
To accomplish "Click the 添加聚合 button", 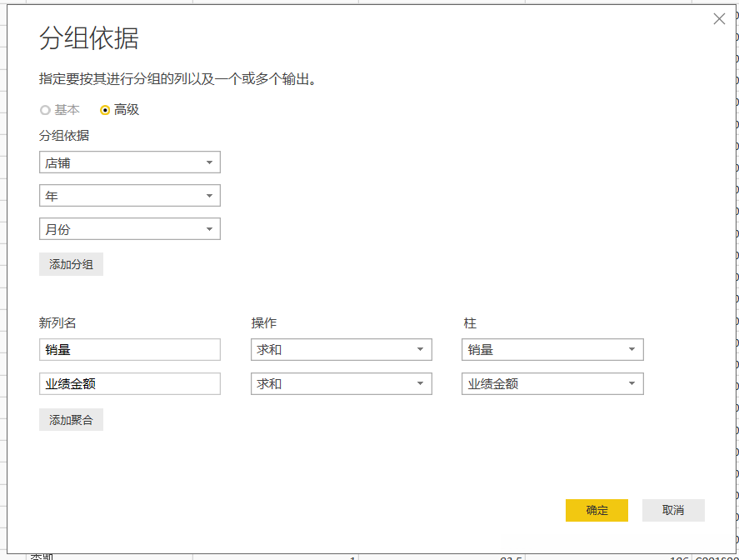I will (71, 419).
